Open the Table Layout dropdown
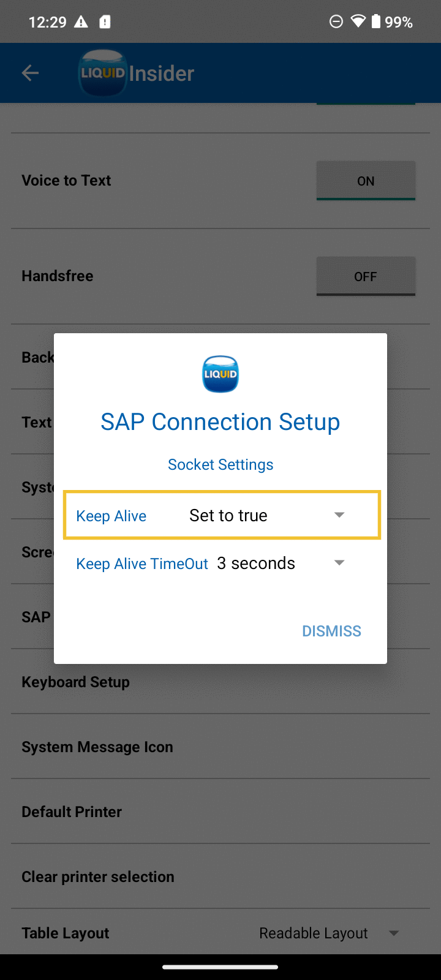Viewport: 441px width, 980px height. 394,933
